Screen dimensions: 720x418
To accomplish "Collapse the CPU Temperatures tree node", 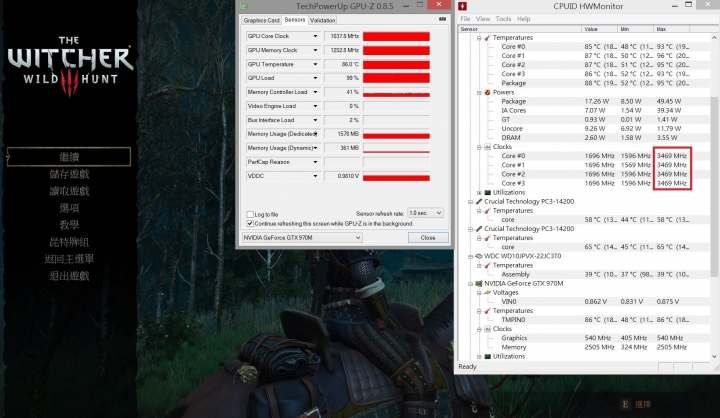I will click(479, 38).
